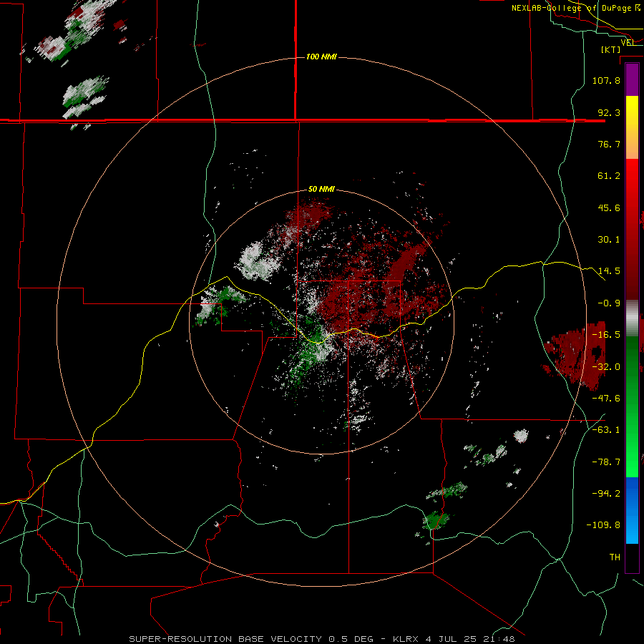Click the TH legend label

(x=615, y=557)
